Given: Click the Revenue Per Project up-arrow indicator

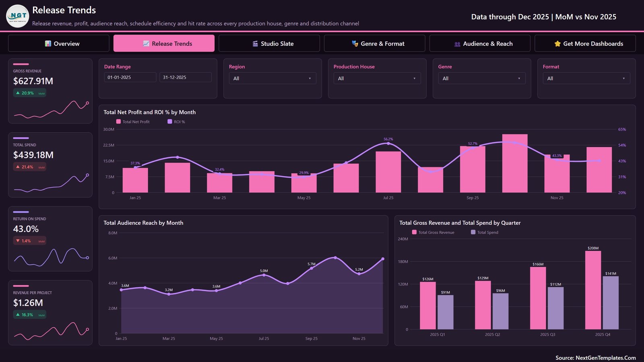Looking at the screenshot, I should [18, 315].
